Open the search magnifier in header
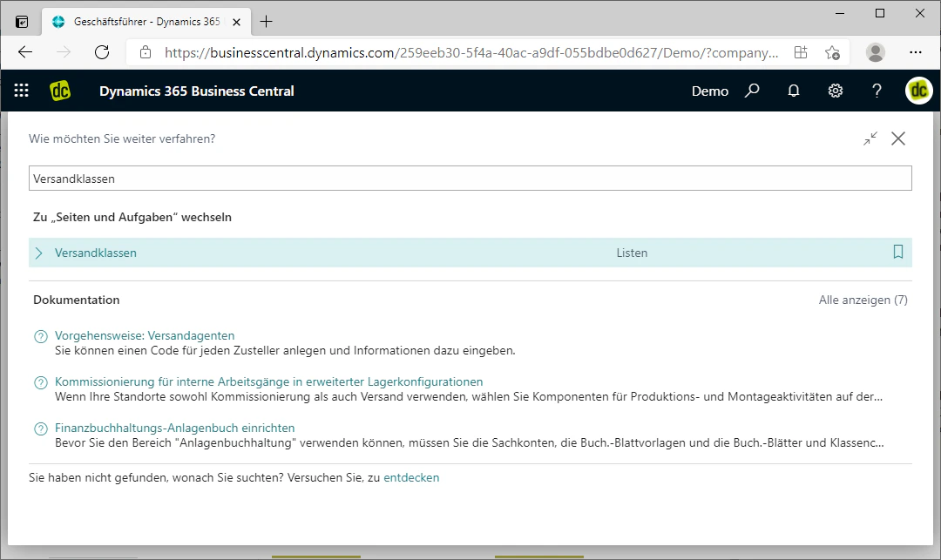 752,91
